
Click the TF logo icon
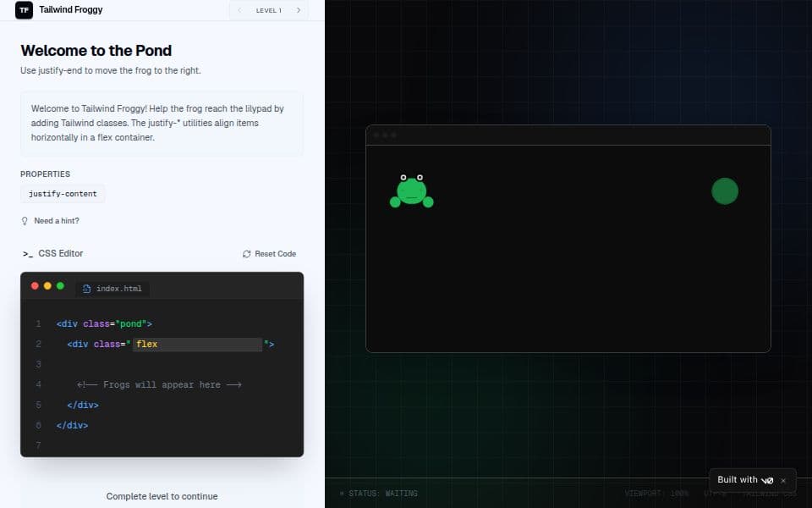[25, 10]
